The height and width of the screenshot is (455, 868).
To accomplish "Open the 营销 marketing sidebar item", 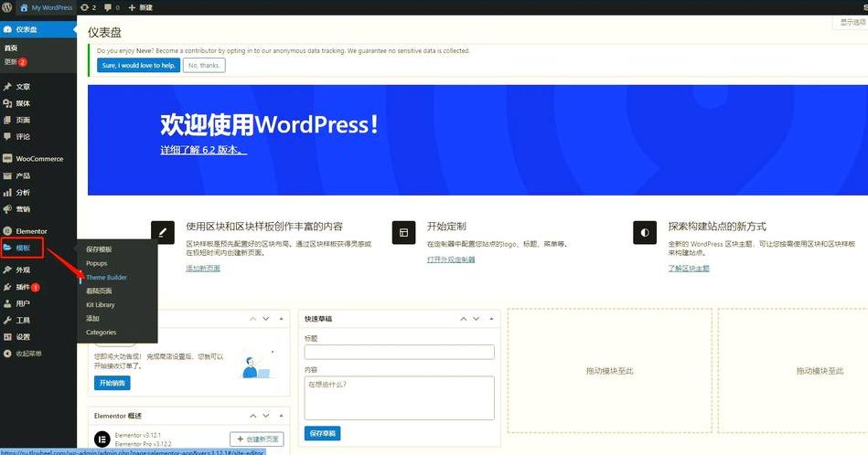I will tap(38, 209).
